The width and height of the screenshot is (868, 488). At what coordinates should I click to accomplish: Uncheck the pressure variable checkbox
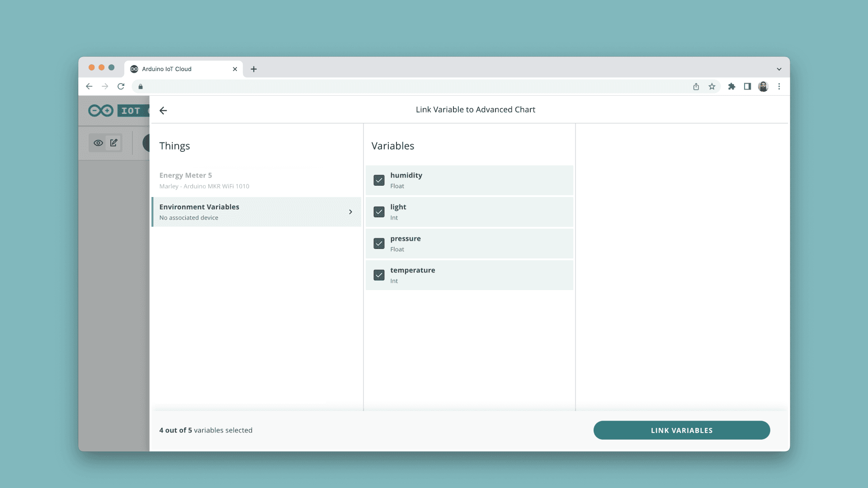coord(379,244)
